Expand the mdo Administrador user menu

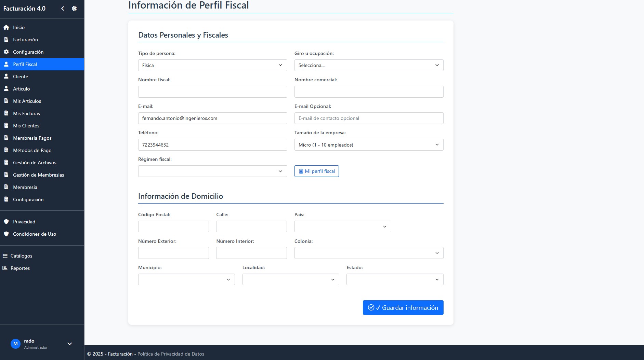coord(69,344)
